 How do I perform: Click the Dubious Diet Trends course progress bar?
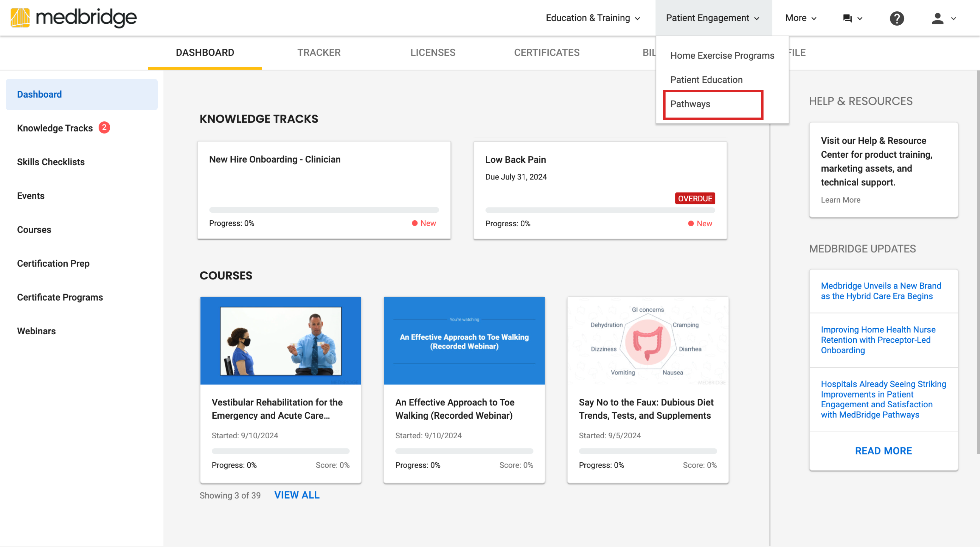point(648,451)
